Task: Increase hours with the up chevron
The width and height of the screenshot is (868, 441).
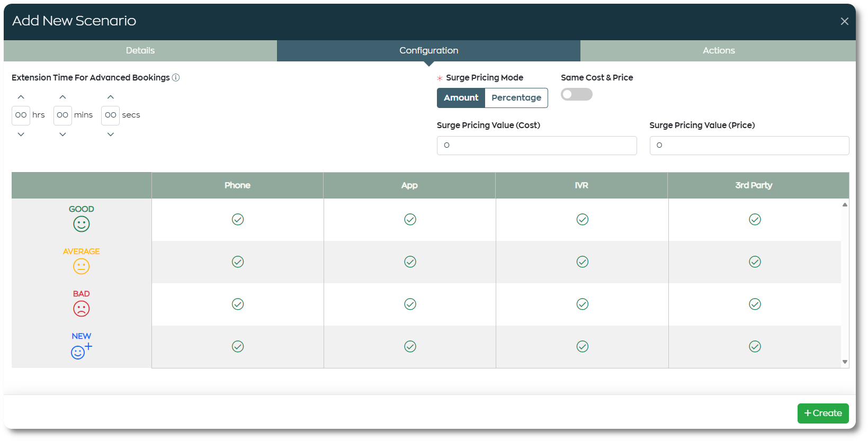Action: (21, 97)
